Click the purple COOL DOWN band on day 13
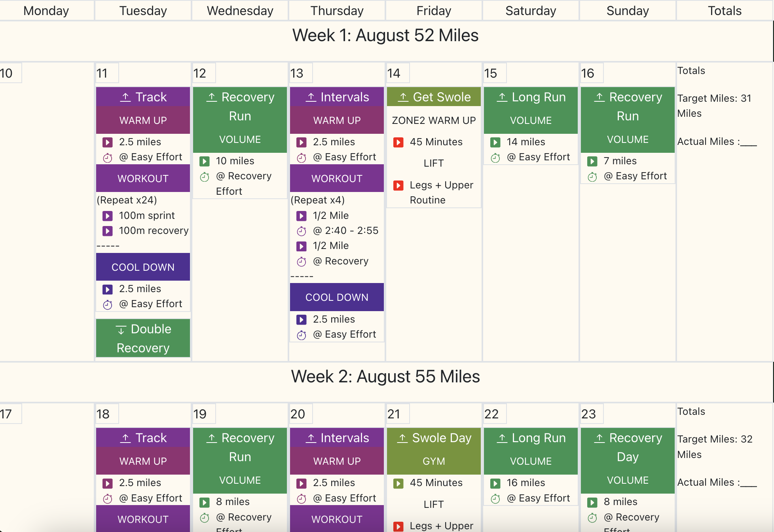Image resolution: width=774 pixels, height=532 pixels. [x=337, y=297]
